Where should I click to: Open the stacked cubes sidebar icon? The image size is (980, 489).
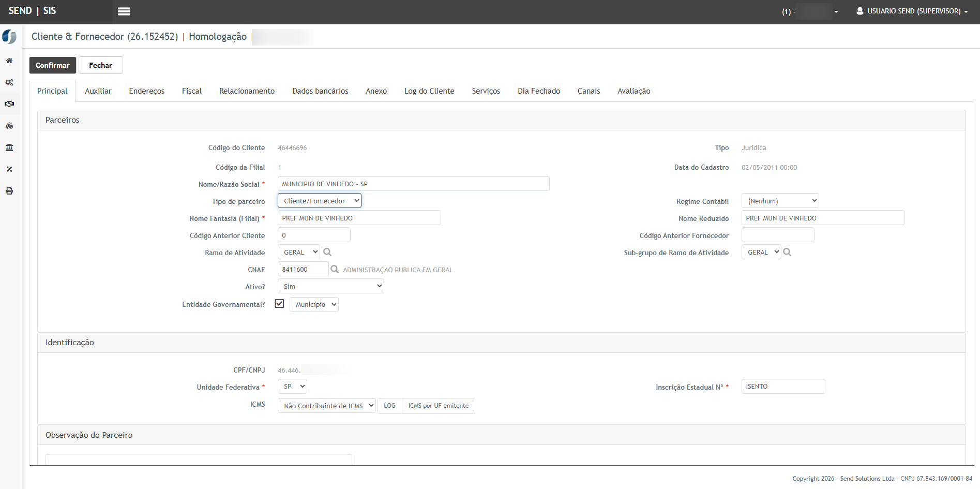[x=9, y=126]
